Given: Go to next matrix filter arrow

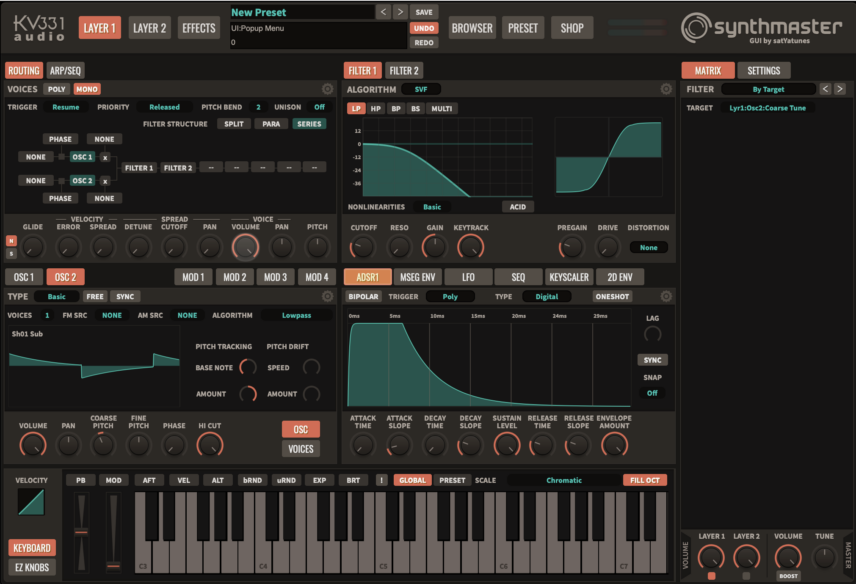Looking at the screenshot, I should click(840, 89).
